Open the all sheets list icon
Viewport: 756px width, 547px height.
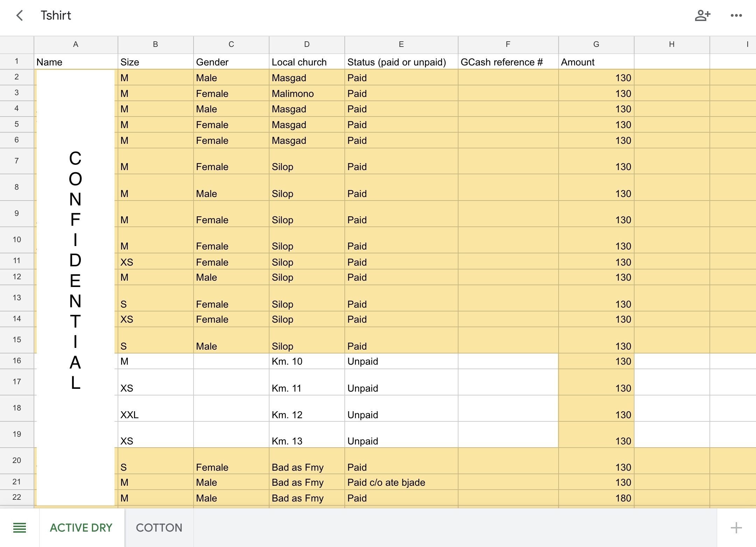tap(20, 527)
